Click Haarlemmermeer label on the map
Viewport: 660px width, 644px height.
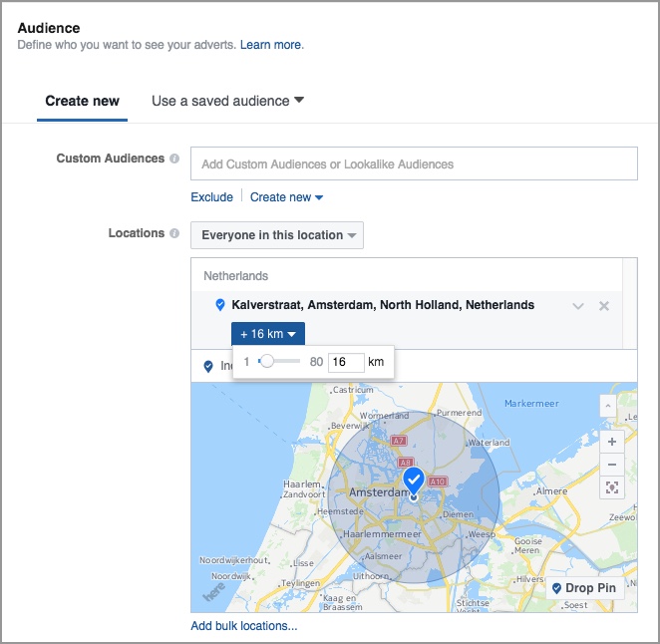click(x=382, y=534)
